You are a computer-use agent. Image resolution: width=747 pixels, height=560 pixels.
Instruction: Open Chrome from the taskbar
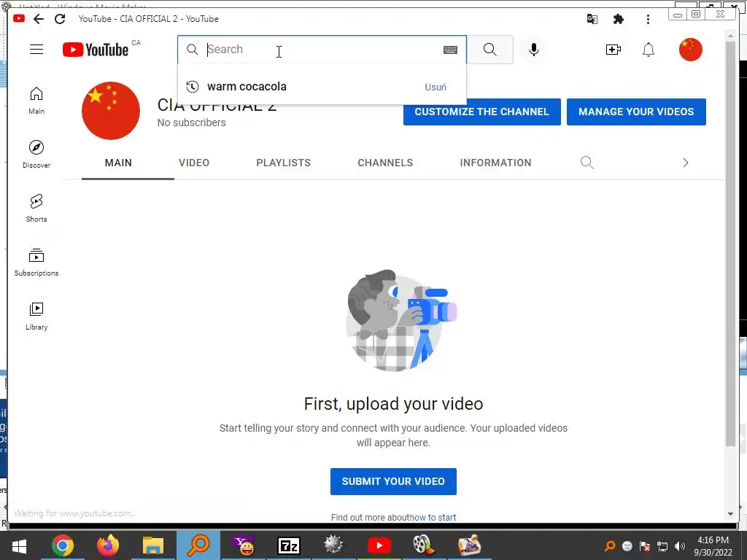[63, 545]
